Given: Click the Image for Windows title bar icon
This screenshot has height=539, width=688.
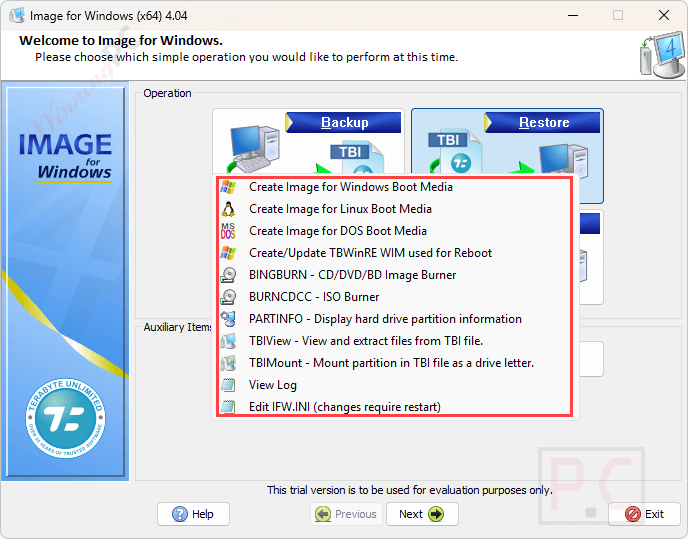Looking at the screenshot, I should pyautogui.click(x=17, y=15).
